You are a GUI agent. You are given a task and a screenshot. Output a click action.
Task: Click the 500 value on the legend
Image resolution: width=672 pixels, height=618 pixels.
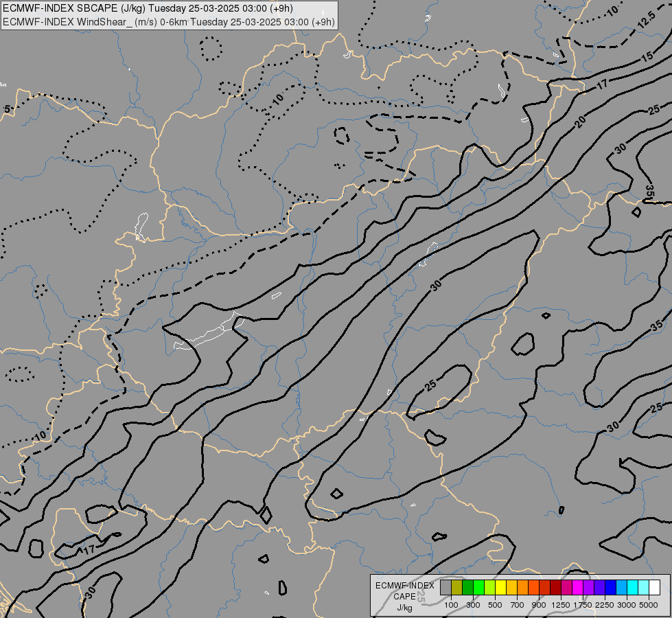coord(495,605)
